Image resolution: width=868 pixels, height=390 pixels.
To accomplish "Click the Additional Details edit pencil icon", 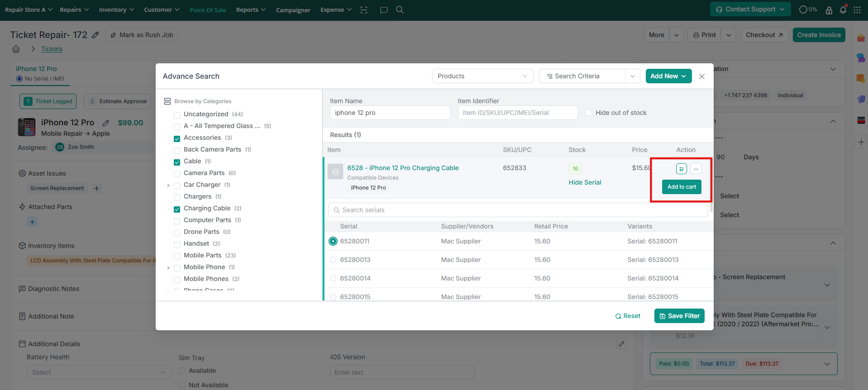I will pyautogui.click(x=622, y=343).
